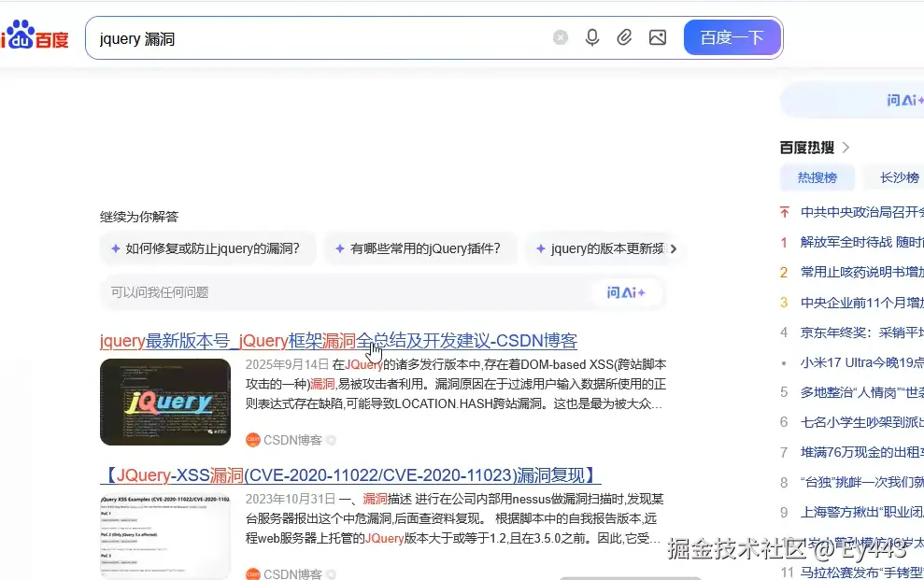
Task: Click the sparkle icon on 如何修复 suggestion
Action: [x=116, y=248]
